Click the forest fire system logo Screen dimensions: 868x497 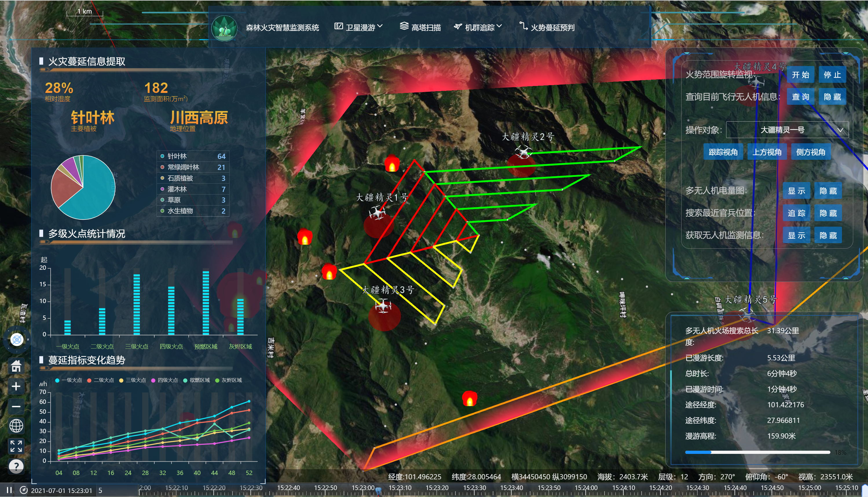(224, 28)
